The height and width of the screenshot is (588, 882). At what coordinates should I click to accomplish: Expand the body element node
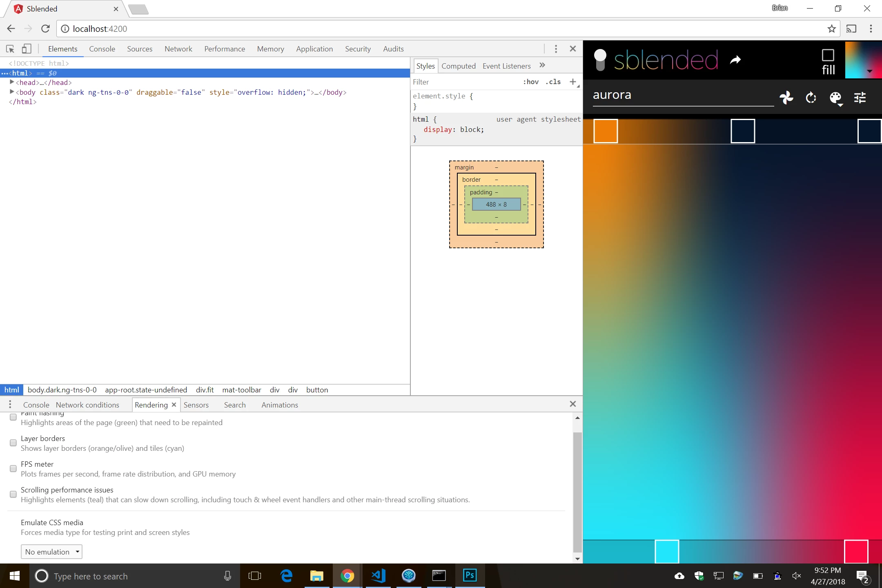(x=12, y=92)
